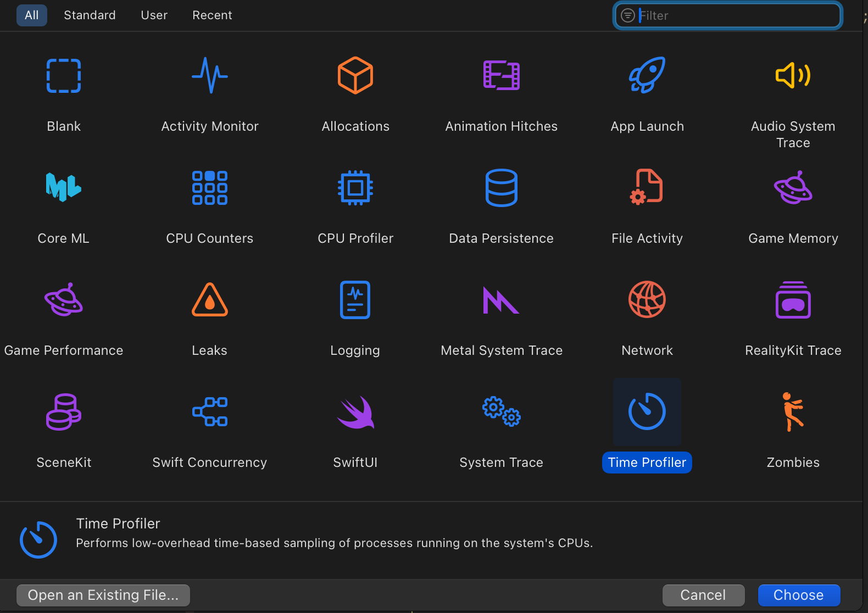Select the Zombies template icon
Image resolution: width=868 pixels, height=613 pixels.
(793, 412)
